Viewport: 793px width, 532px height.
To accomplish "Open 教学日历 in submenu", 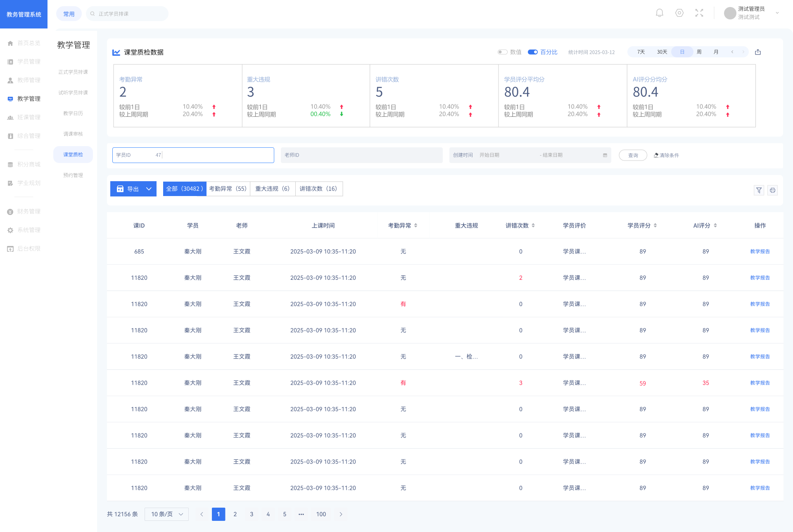I will tap(73, 113).
